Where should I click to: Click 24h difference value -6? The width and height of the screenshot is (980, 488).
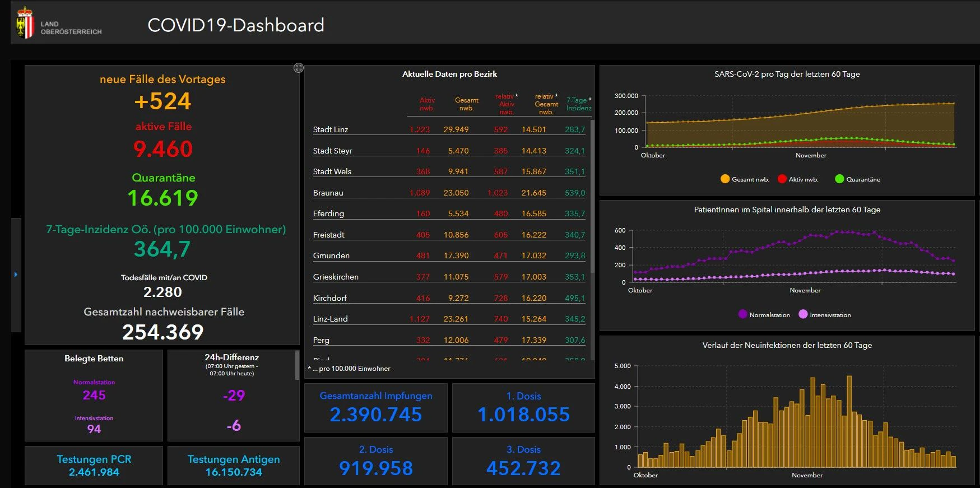point(234,426)
